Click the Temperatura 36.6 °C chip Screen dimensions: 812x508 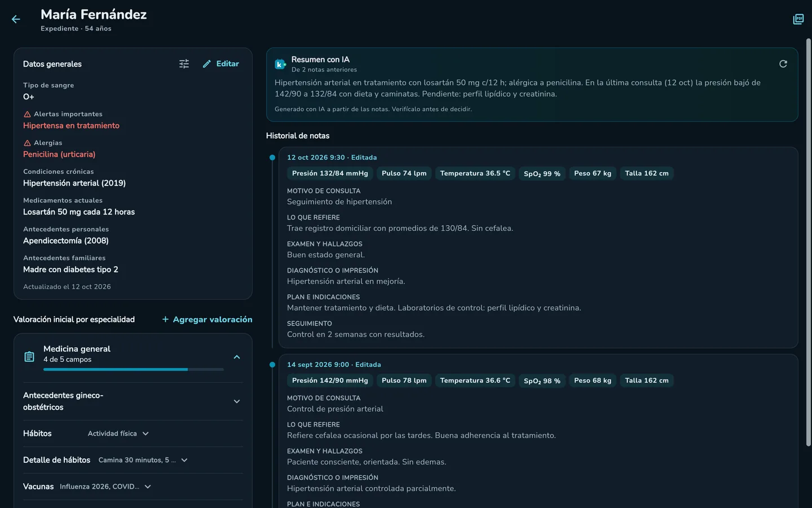pos(475,380)
